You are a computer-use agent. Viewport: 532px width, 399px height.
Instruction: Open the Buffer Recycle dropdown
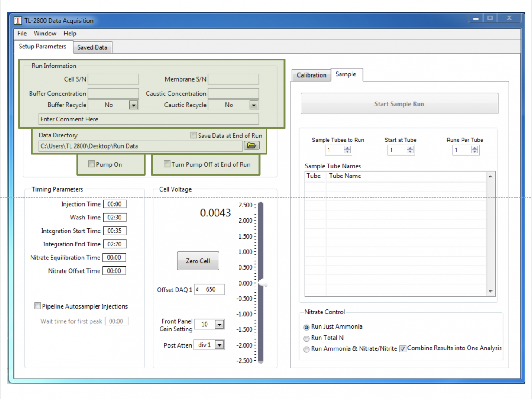[133, 105]
